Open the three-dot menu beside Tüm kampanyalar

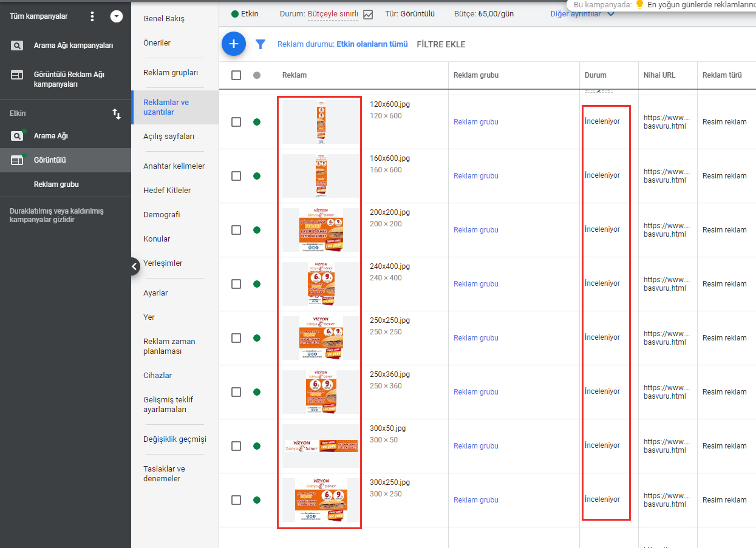coord(92,16)
